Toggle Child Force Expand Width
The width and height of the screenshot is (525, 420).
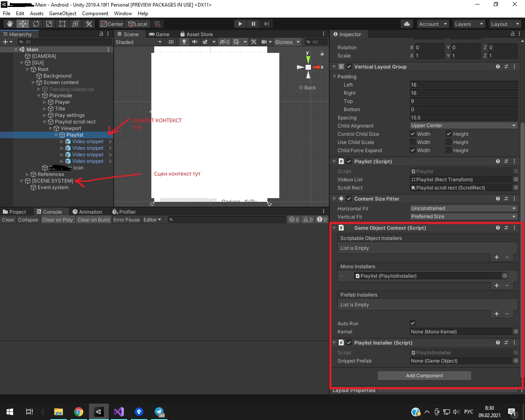click(413, 150)
